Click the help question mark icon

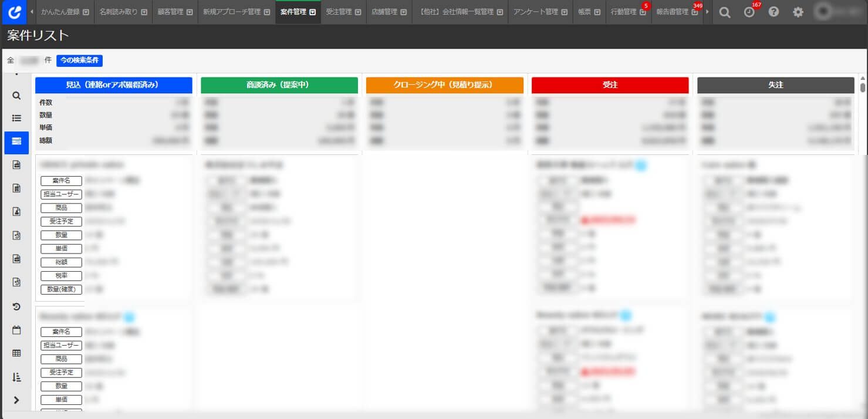pyautogui.click(x=774, y=12)
